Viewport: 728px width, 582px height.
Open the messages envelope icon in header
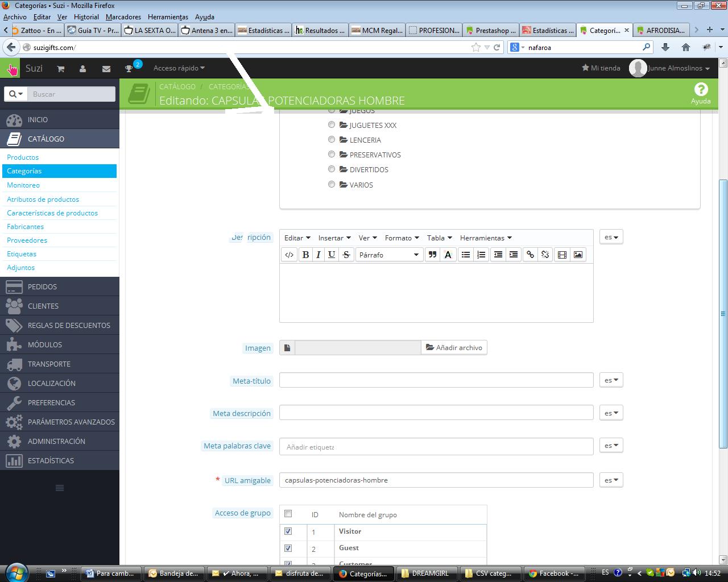106,68
